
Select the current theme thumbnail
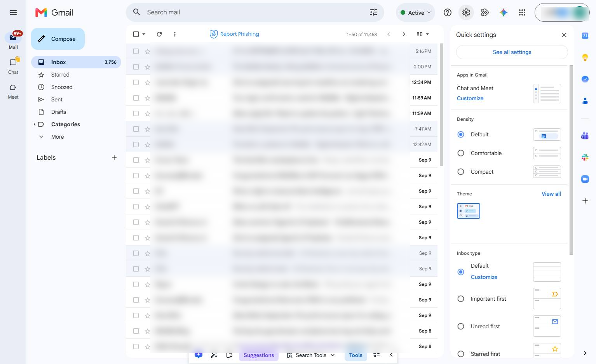(x=469, y=211)
